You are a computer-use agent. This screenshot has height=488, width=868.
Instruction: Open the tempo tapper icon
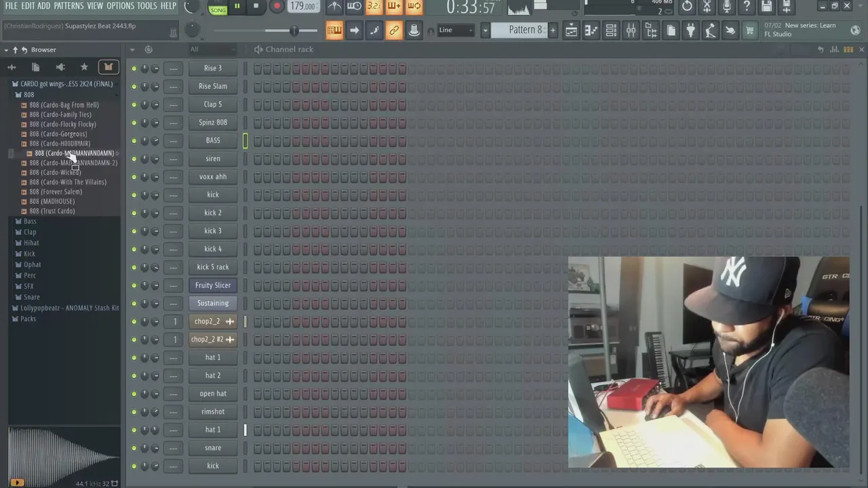710,30
